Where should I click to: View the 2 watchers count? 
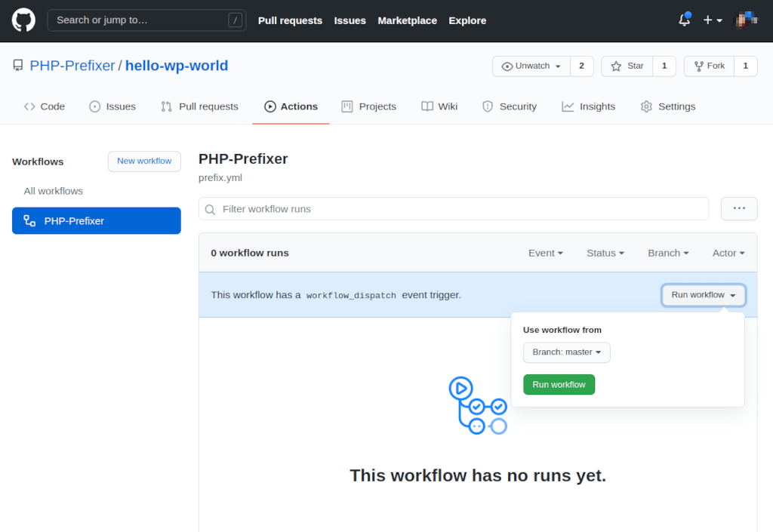(x=582, y=66)
